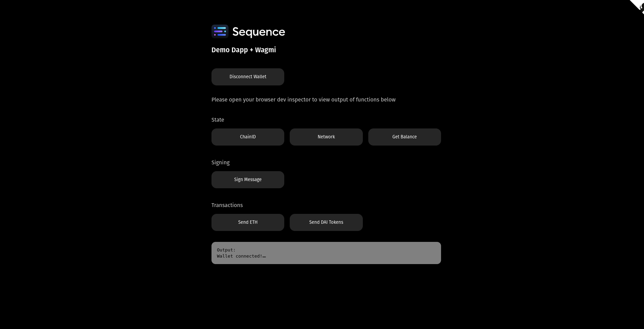Click the Network button
This screenshot has height=329, width=644.
point(326,137)
